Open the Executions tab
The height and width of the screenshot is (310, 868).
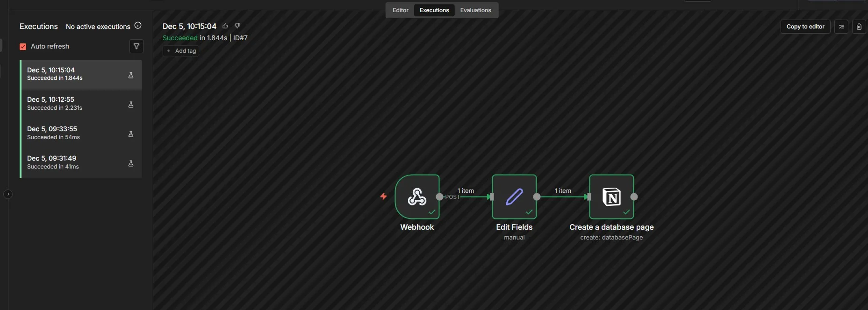tap(434, 10)
